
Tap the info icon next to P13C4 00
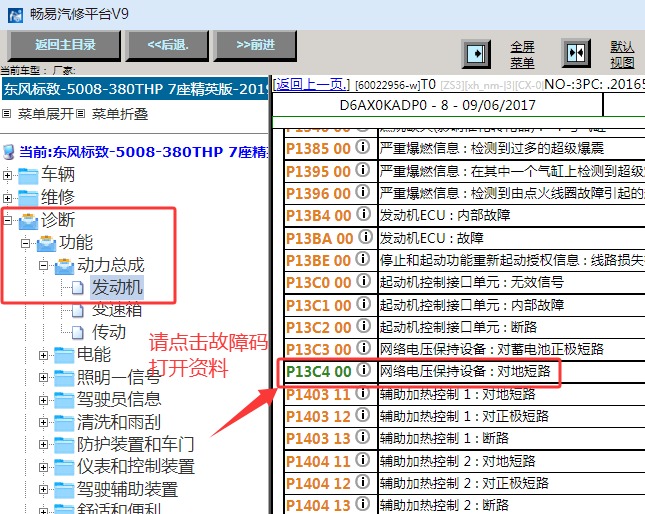click(363, 369)
